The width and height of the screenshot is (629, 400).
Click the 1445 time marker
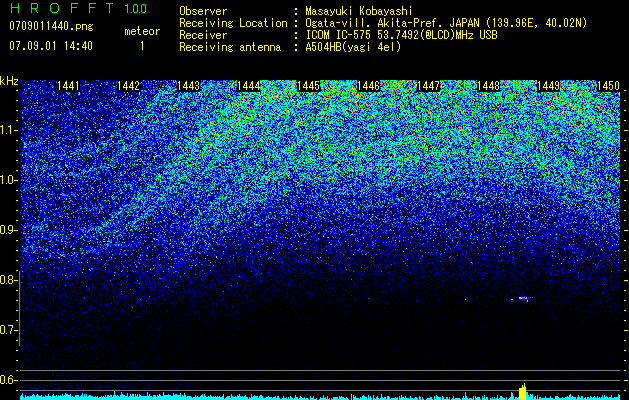pyautogui.click(x=308, y=86)
